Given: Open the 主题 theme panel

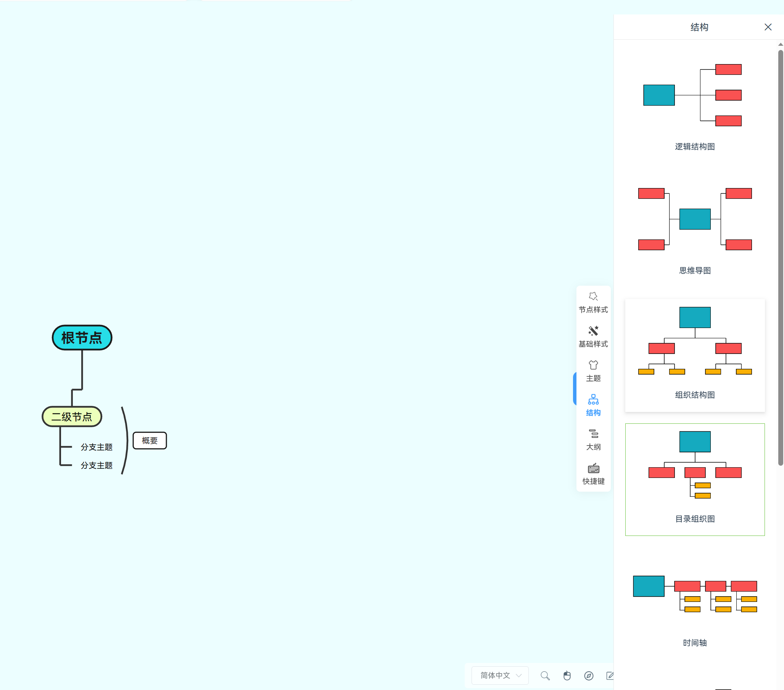Looking at the screenshot, I should pyautogui.click(x=593, y=370).
